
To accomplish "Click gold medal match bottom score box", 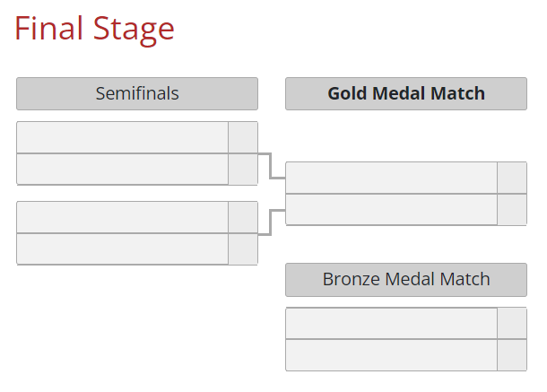I will 512,209.
